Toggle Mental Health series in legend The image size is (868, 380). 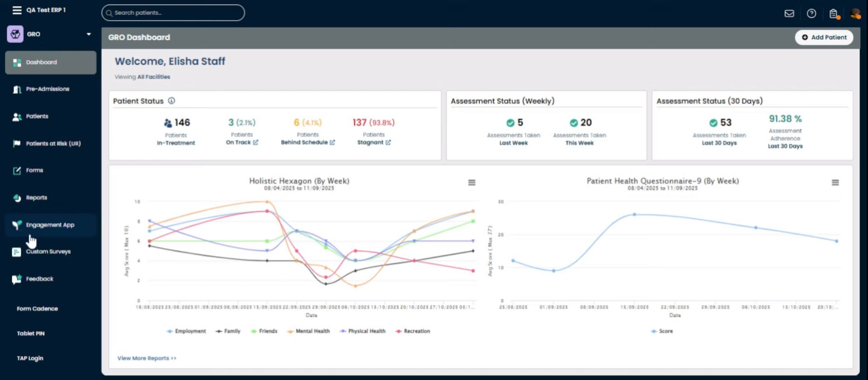point(308,331)
